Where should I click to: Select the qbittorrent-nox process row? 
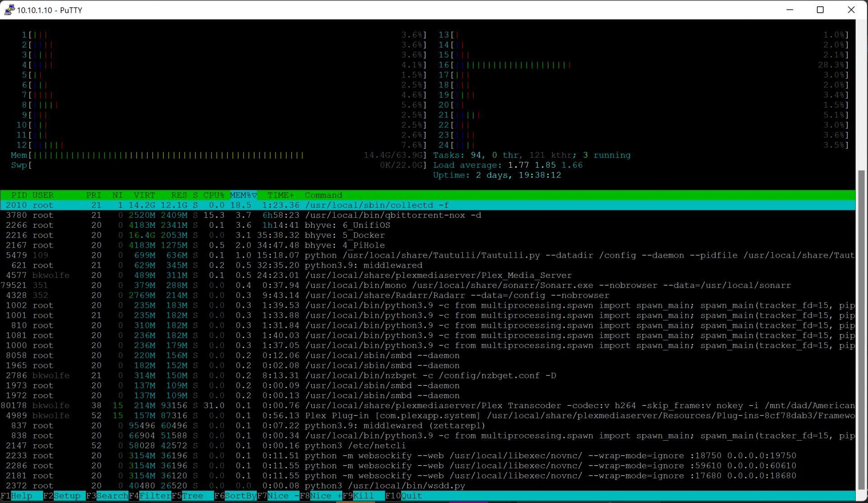tap(427, 215)
